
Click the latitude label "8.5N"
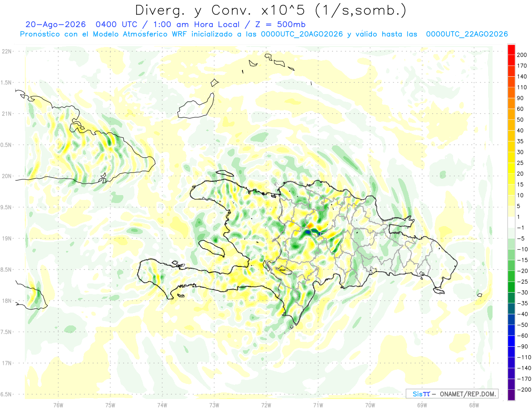pos(6,270)
